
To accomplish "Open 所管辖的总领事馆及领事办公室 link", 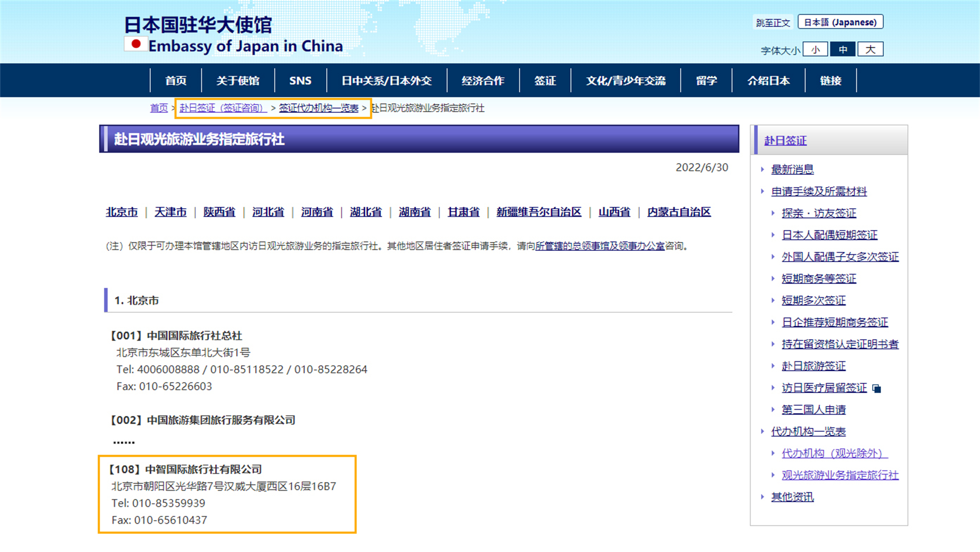I will point(600,246).
